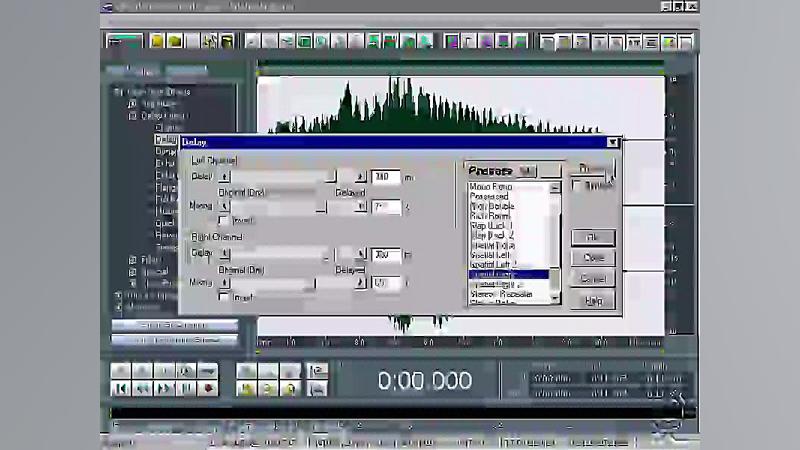Click the Left Channel Mixing decrease arrow
Image resolution: width=800 pixels, height=450 pixels.
pyautogui.click(x=224, y=206)
